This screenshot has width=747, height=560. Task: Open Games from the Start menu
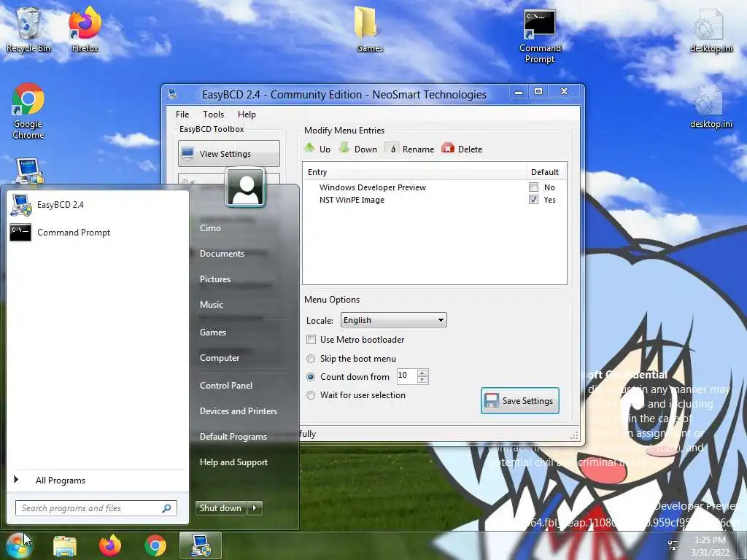coord(212,332)
